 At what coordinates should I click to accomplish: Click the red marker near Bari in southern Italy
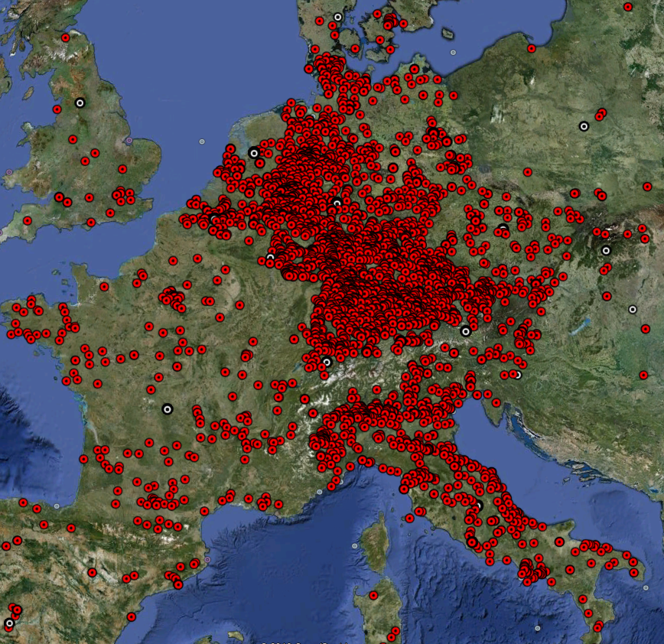pyautogui.click(x=559, y=542)
